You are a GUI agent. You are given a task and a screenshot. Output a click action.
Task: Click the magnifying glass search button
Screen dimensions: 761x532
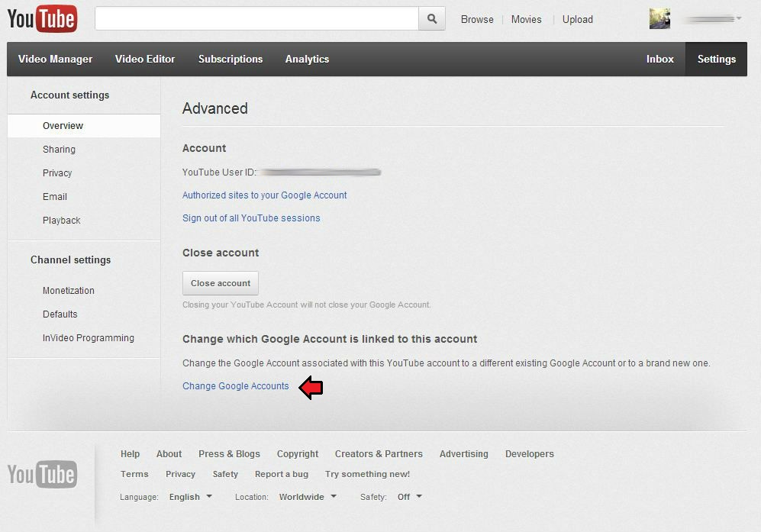(x=431, y=18)
